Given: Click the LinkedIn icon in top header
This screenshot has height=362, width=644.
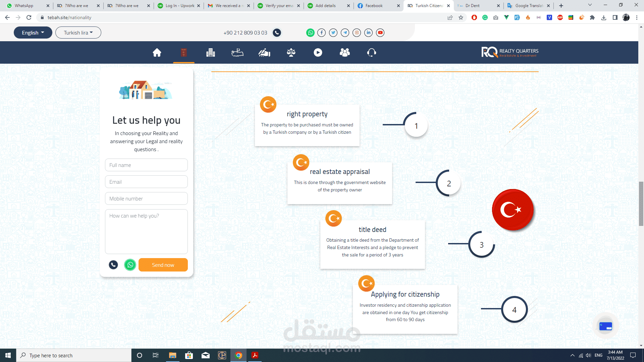Looking at the screenshot, I should pyautogui.click(x=368, y=33).
